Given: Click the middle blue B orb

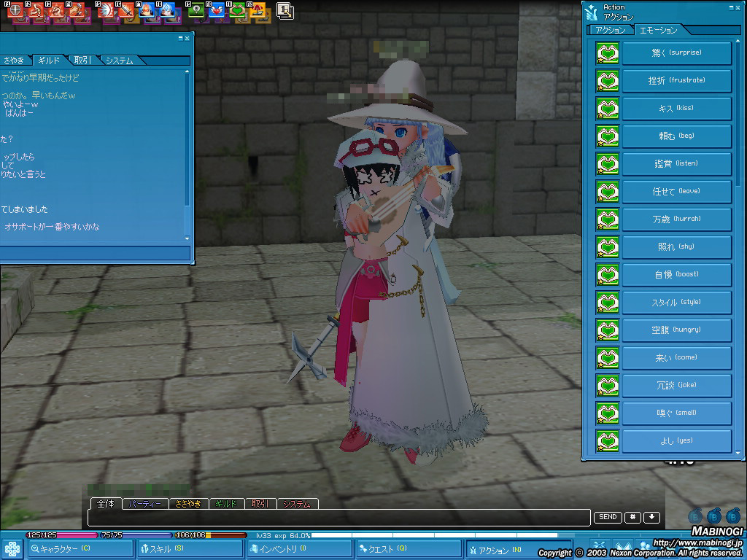Looking at the screenshot, I should [x=714, y=516].
